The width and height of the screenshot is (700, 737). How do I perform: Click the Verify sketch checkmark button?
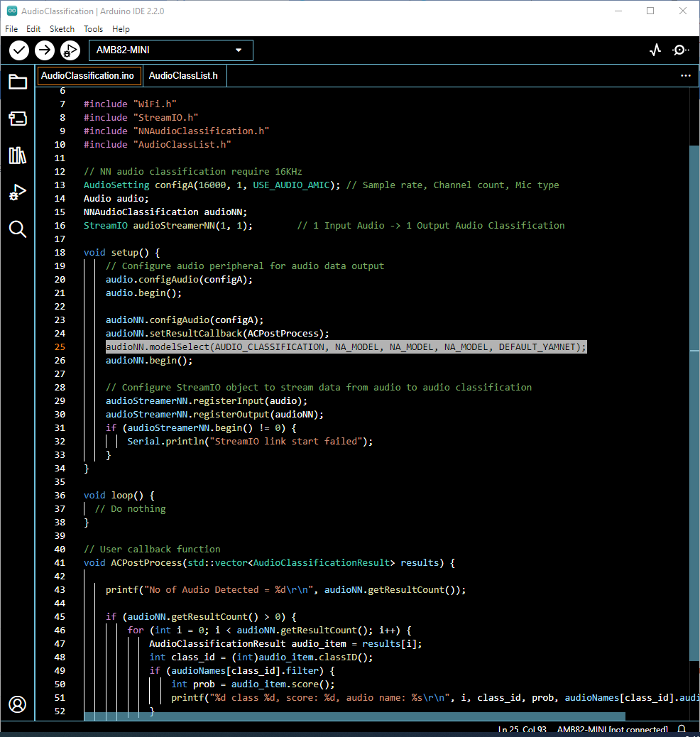[x=19, y=50]
